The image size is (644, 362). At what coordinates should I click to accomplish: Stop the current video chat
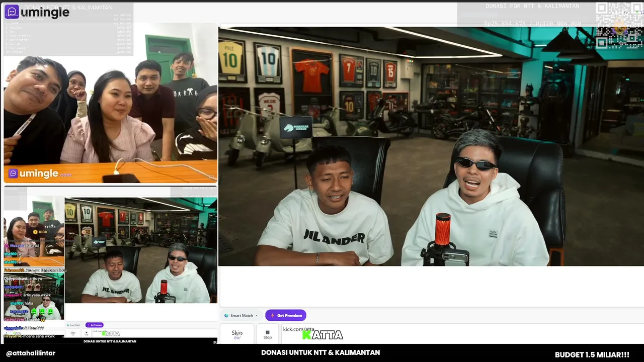(268, 334)
